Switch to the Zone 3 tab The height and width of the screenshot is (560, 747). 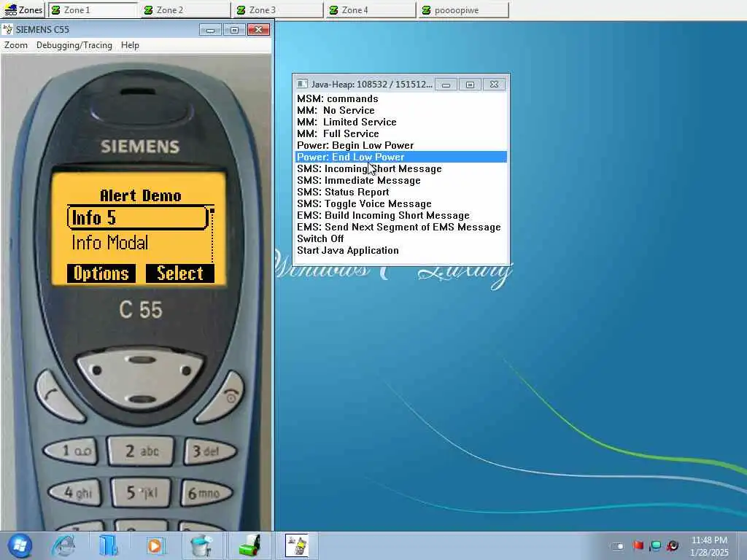click(x=278, y=10)
